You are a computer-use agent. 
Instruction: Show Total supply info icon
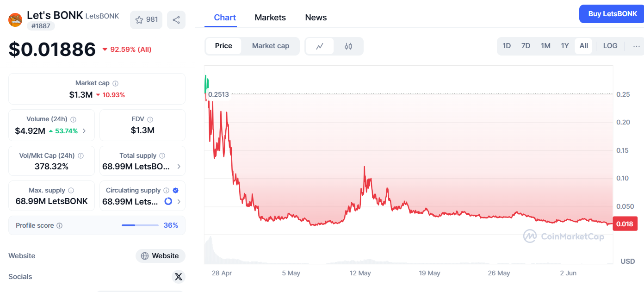[162, 156]
